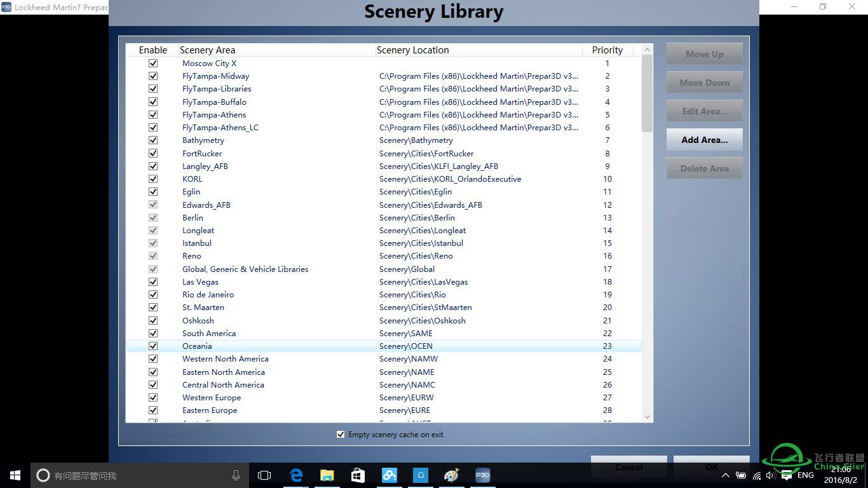Disable FlyTampa-Midway scenery checkbox
Screen dimensions: 868x488
click(153, 76)
